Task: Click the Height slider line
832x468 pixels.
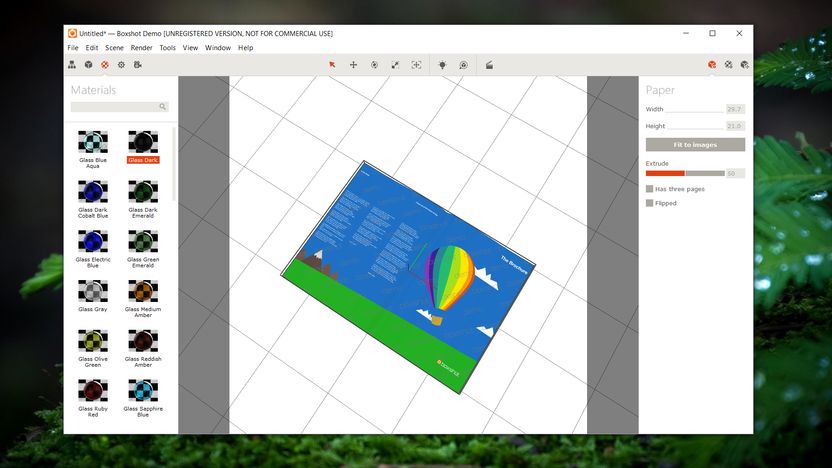Action: coord(696,128)
